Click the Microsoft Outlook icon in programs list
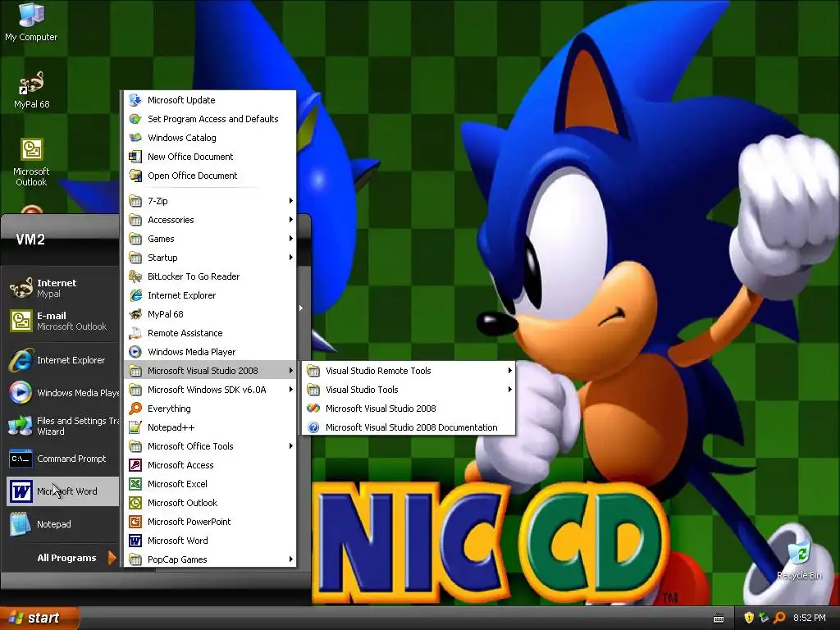840x630 pixels. pos(135,503)
